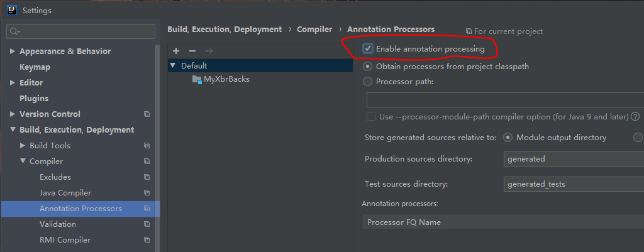Image resolution: width=644 pixels, height=252 pixels.
Task: Choose Module output directory option
Action: 508,138
